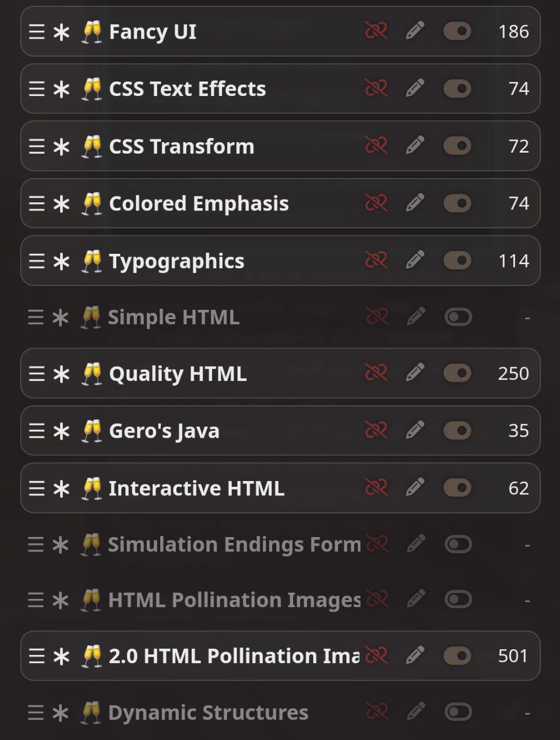Click the 2.0 HTML Pollination entry title
The width and height of the screenshot is (560, 740).
coord(233,656)
